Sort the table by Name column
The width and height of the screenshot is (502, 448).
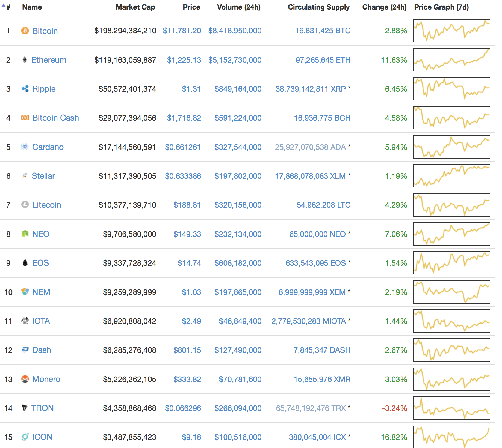(32, 7)
